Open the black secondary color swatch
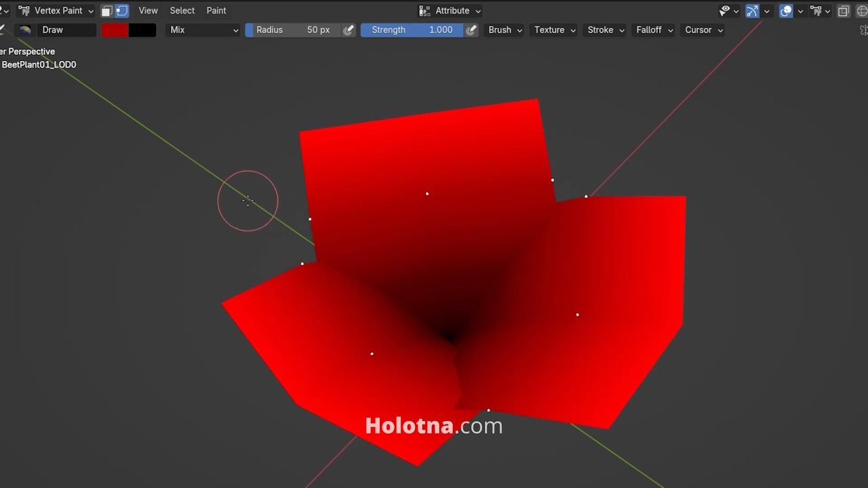 coord(142,30)
